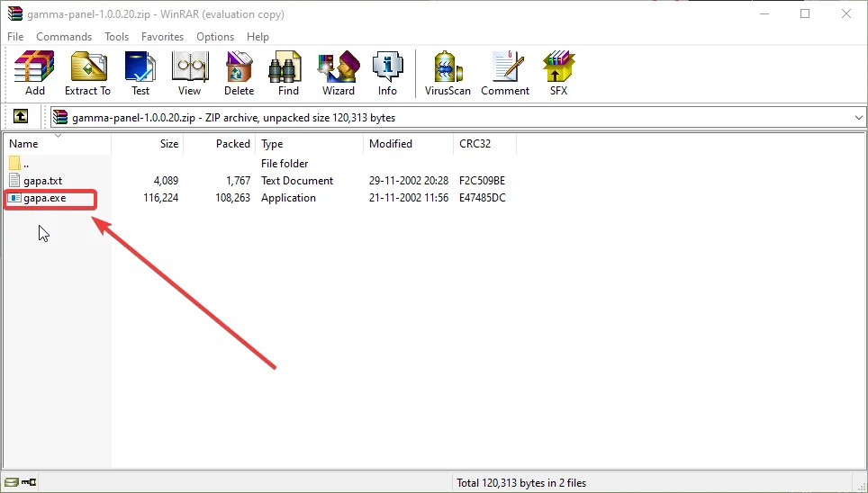Select the gapa.txt file
Screen dimensions: 868x493
tap(42, 181)
